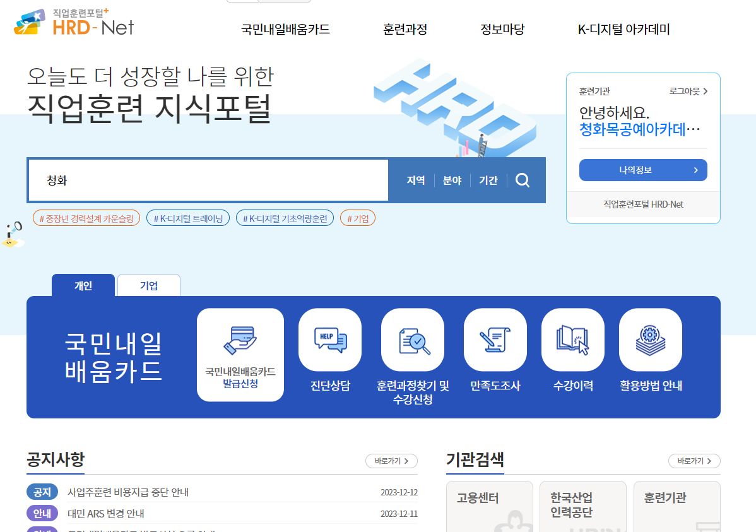The height and width of the screenshot is (532, 756).
Task: Open the 수강이력 book icon
Action: 573,340
